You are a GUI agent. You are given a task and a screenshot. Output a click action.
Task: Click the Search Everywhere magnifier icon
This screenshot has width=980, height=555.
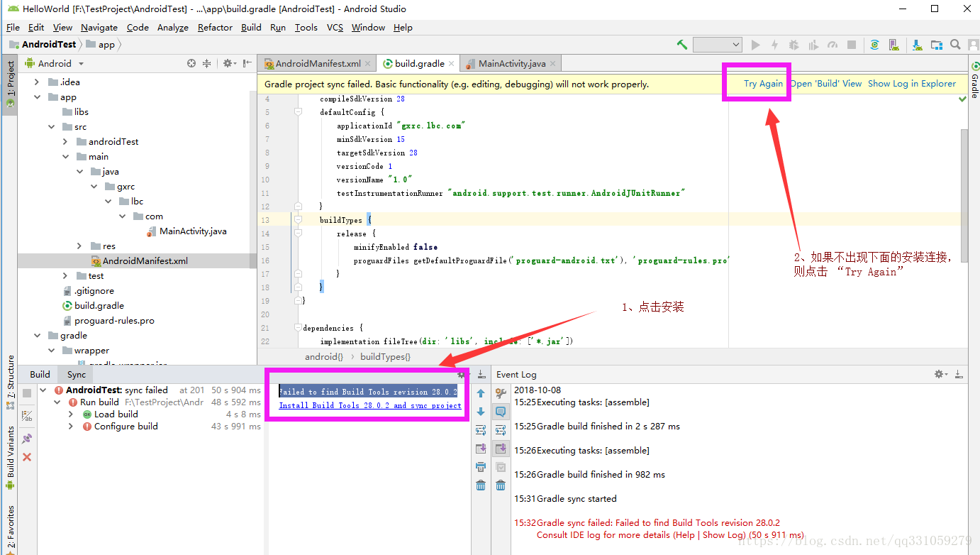point(956,45)
